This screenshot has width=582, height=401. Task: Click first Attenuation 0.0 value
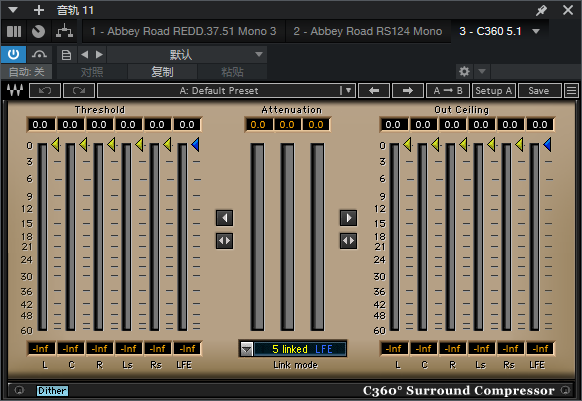(258, 124)
